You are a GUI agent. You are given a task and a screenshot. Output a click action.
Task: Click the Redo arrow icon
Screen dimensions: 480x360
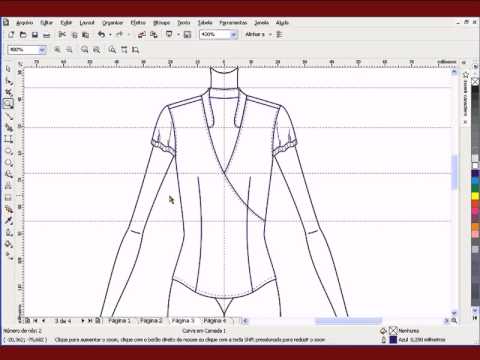coord(119,34)
